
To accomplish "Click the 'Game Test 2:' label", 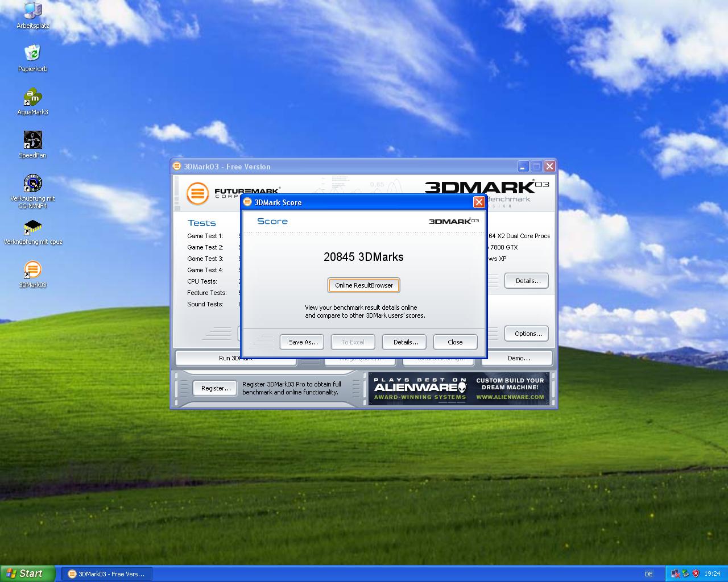I will coord(205,247).
